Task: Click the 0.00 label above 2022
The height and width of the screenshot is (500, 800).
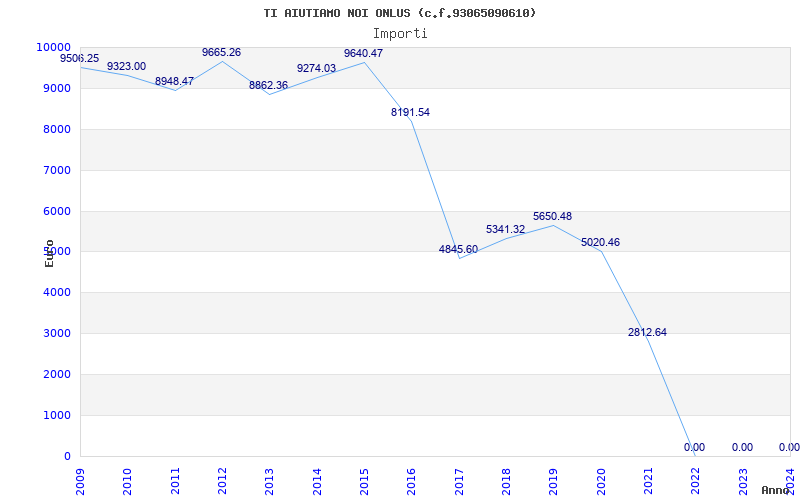Action: tap(694, 447)
